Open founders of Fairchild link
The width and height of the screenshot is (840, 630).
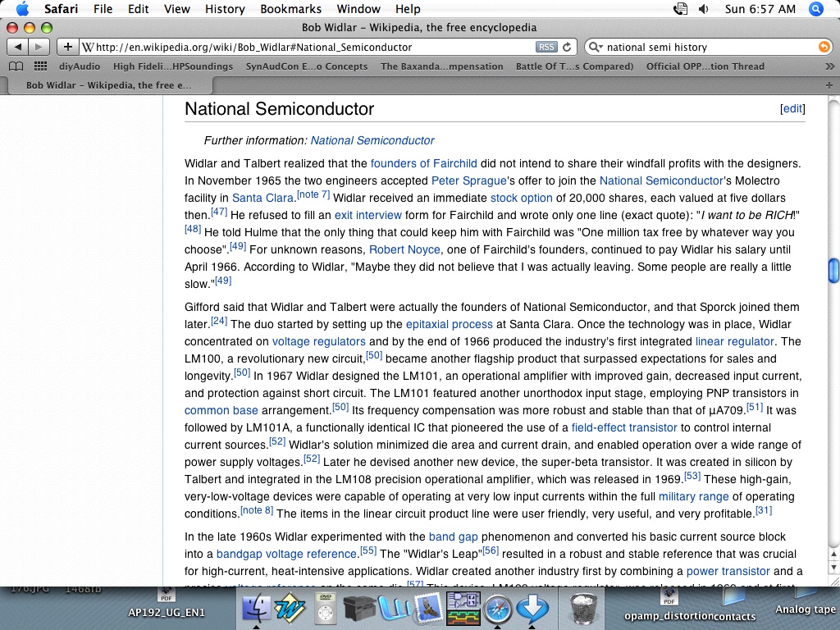[424, 163]
